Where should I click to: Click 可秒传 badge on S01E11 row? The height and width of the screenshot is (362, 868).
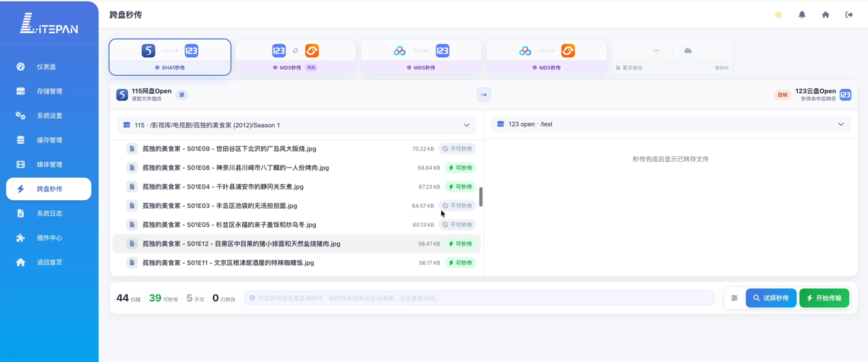click(460, 263)
